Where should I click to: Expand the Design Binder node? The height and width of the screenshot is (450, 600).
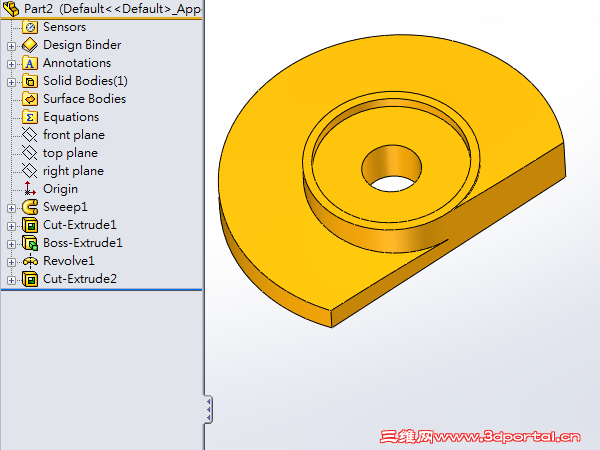click(11, 46)
